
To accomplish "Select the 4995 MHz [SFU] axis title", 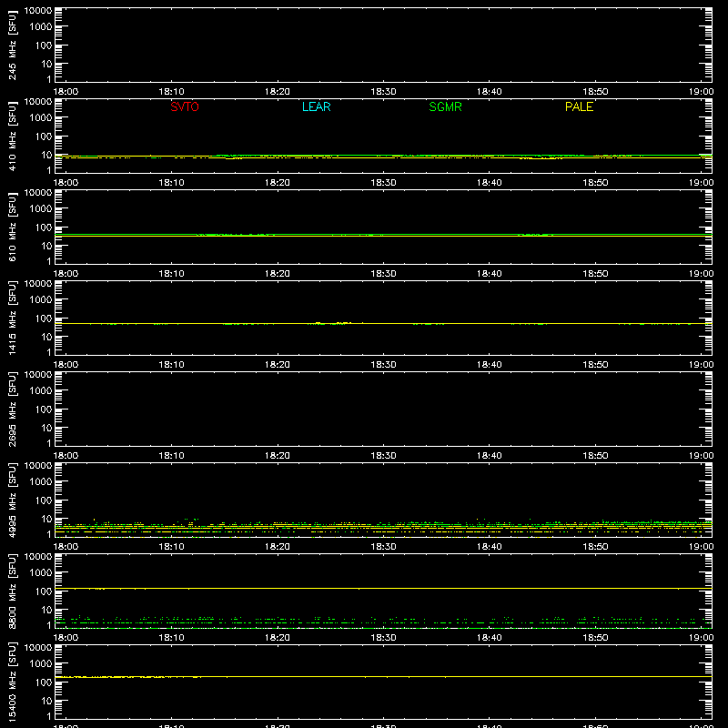I will pos(13,500).
